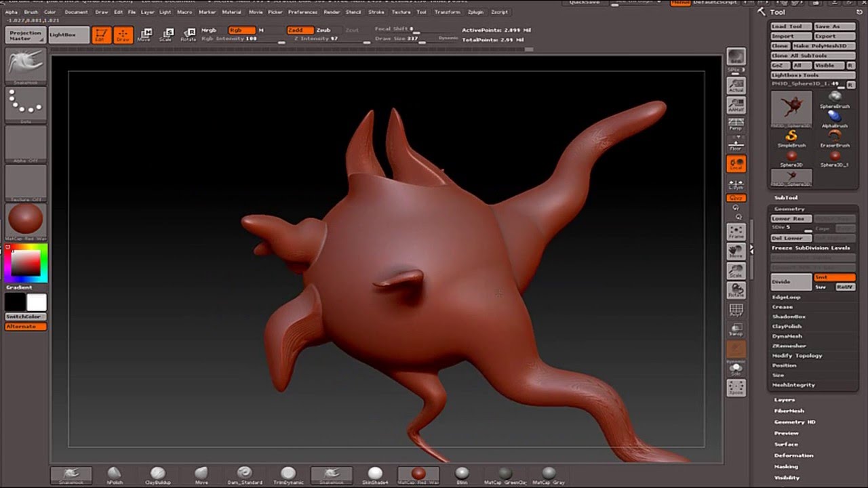
Task: Open the Stroke menu
Action: tap(378, 12)
